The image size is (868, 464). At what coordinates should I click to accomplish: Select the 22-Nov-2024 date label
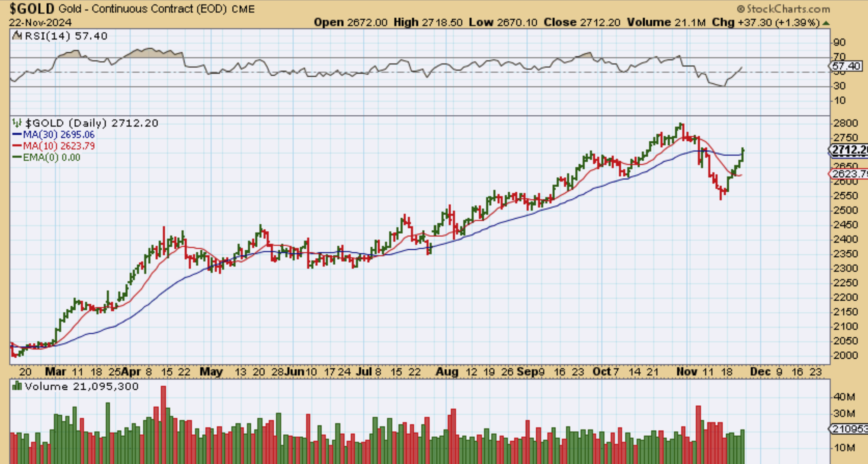pyautogui.click(x=40, y=22)
